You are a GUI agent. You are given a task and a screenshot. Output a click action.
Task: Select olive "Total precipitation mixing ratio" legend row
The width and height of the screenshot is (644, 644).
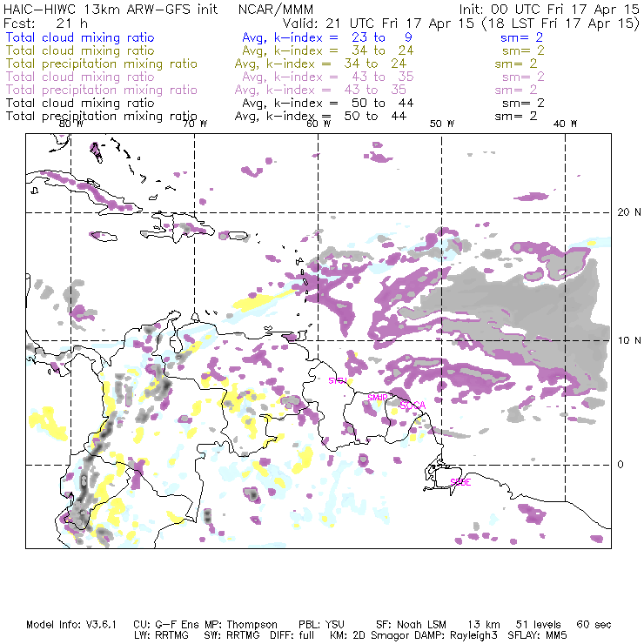(102, 64)
